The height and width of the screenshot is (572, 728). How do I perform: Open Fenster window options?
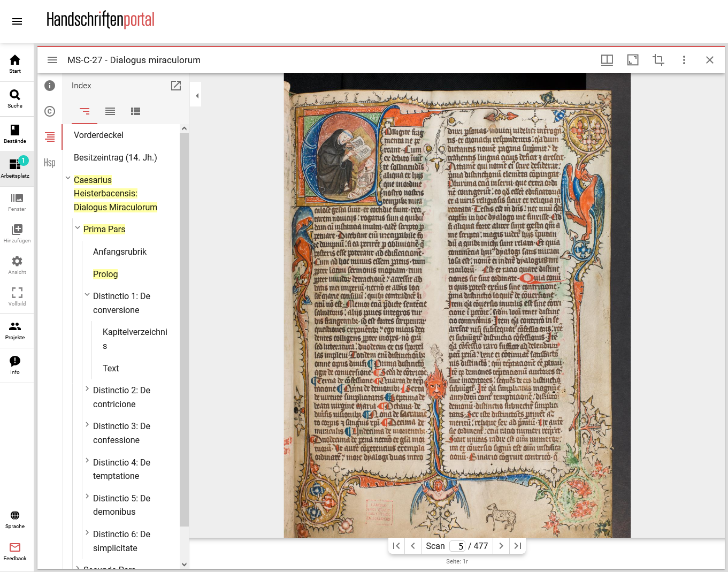tap(17, 202)
